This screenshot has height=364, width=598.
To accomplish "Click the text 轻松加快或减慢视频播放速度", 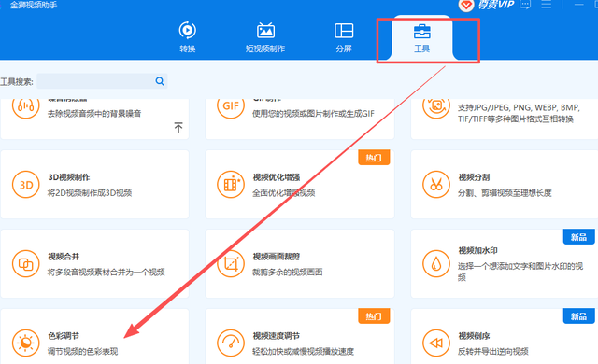I will [x=303, y=351].
